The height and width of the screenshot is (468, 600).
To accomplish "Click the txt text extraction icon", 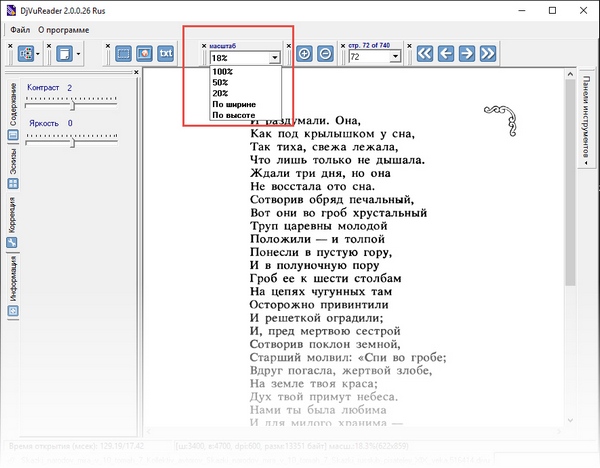I will 166,54.
